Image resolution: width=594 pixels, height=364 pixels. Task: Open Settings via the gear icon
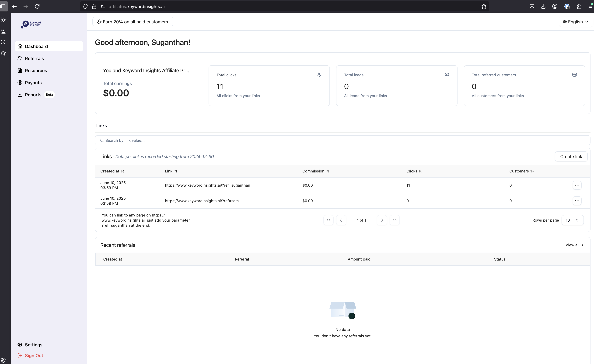[x=20, y=345]
